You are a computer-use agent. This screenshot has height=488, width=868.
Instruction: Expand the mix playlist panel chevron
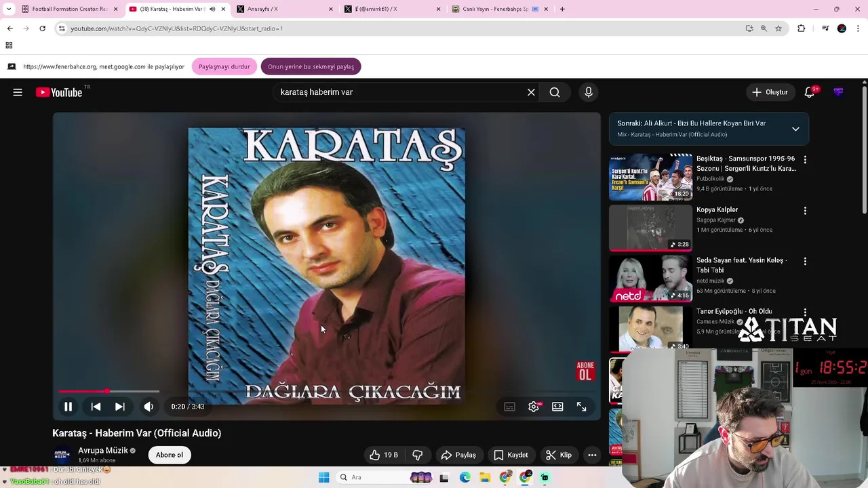[795, 129]
